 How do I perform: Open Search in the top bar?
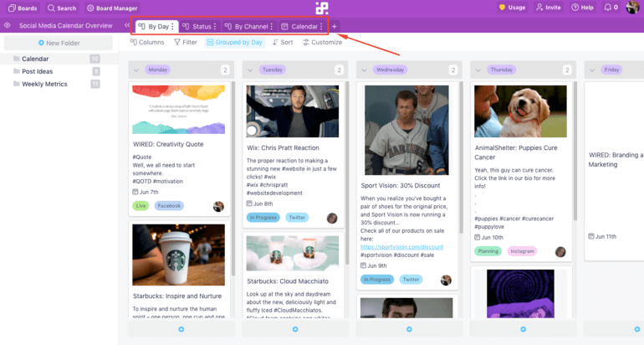62,8
